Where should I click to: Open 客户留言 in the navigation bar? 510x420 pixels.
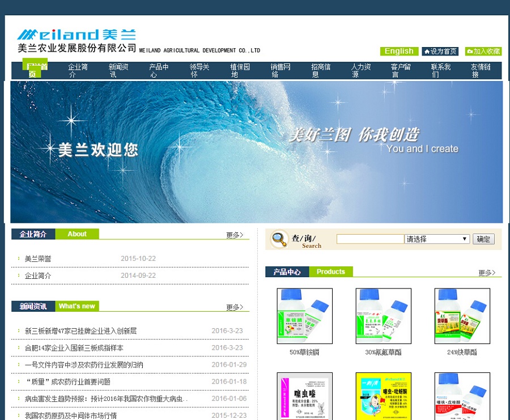click(x=401, y=71)
